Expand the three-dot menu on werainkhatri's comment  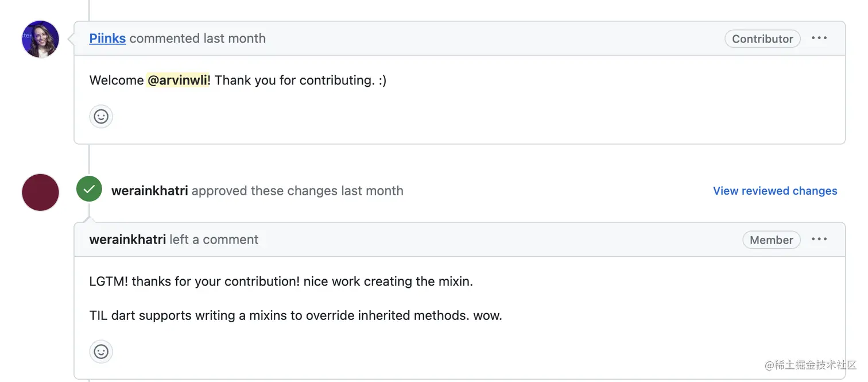[819, 239]
